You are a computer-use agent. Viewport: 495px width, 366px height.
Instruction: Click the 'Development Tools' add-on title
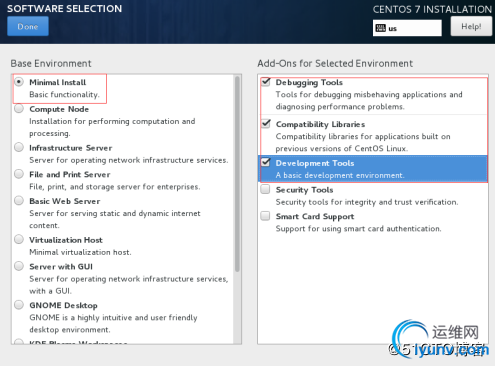315,163
